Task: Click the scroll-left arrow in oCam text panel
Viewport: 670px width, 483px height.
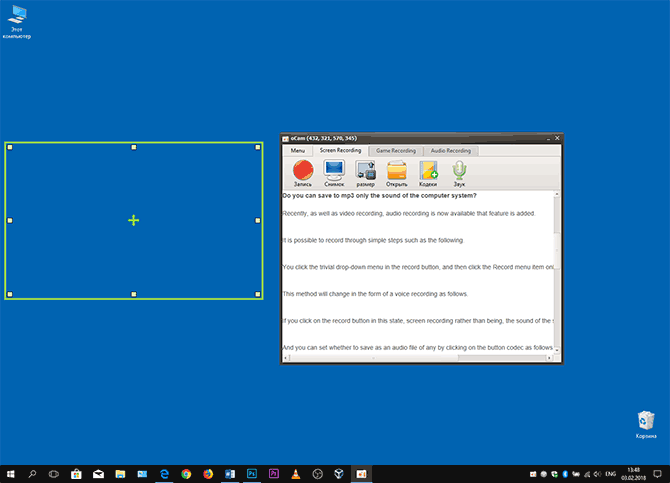Action: coord(286,358)
